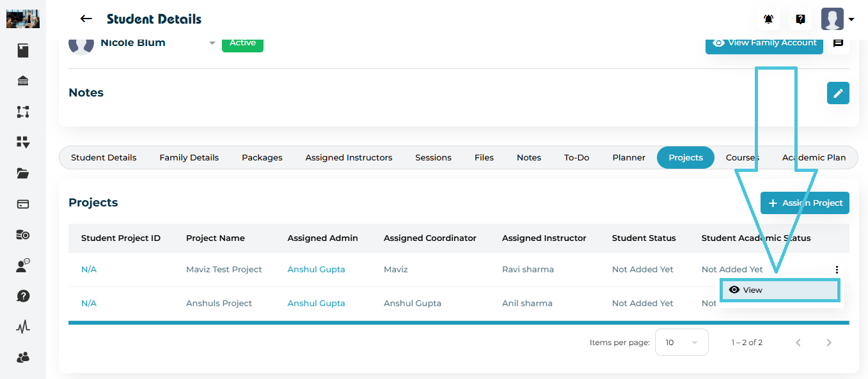Click the View Family Account button
Image resolution: width=868 pixels, height=379 pixels.
coord(764,43)
